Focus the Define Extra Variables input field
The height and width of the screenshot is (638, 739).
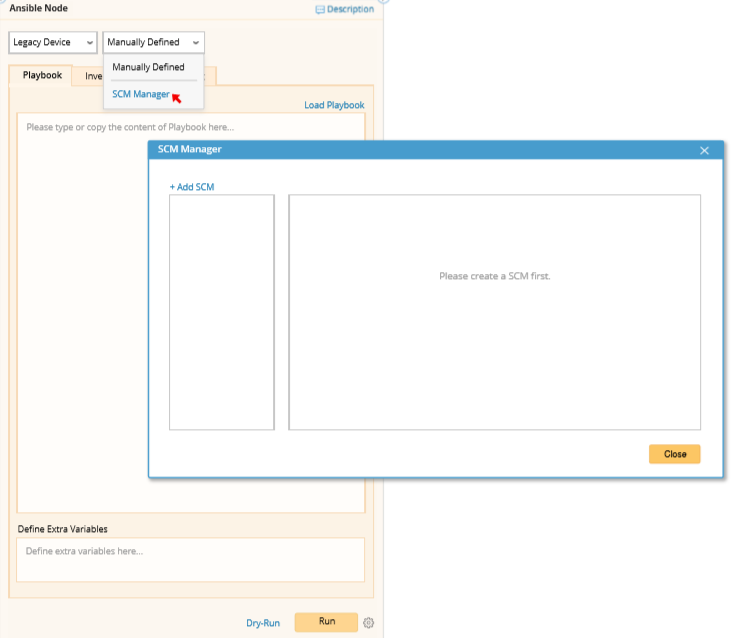click(x=190, y=560)
